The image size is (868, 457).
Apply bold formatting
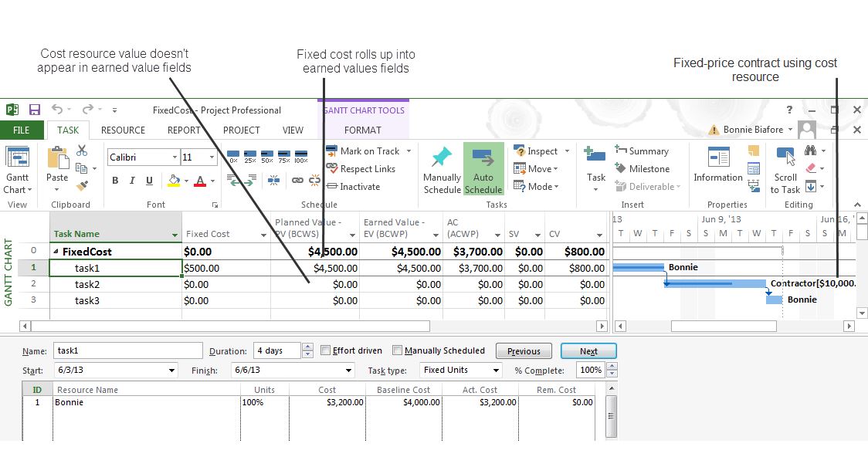point(115,181)
